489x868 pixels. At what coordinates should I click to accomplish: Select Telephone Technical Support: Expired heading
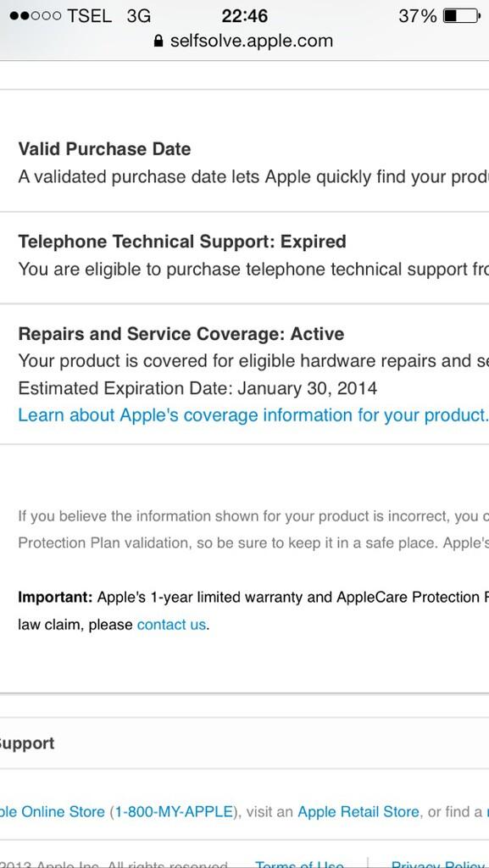click(182, 242)
